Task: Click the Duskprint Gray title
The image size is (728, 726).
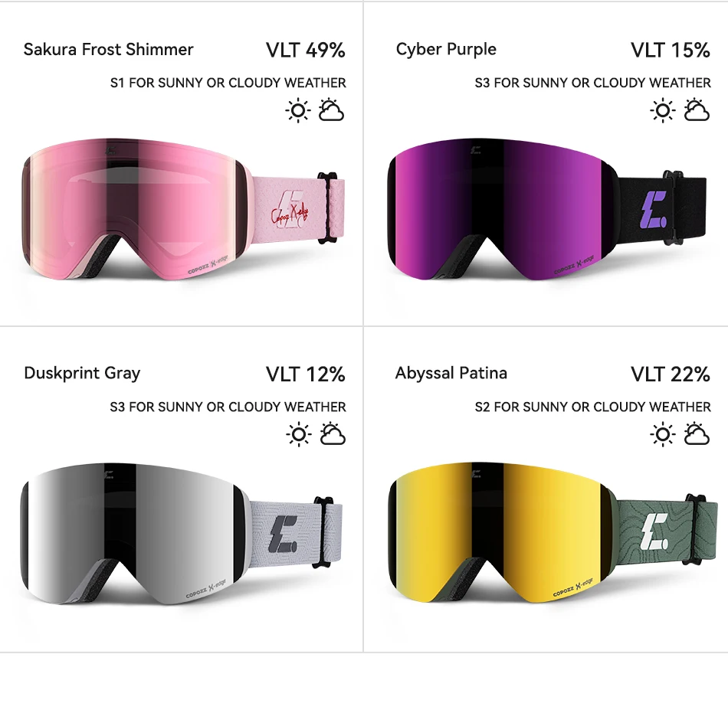Action: (x=82, y=374)
